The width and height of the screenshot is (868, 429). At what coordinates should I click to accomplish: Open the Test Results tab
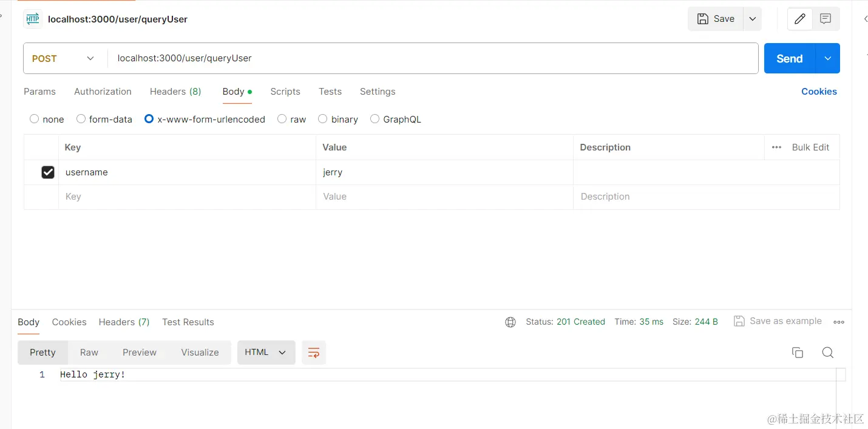(188, 322)
